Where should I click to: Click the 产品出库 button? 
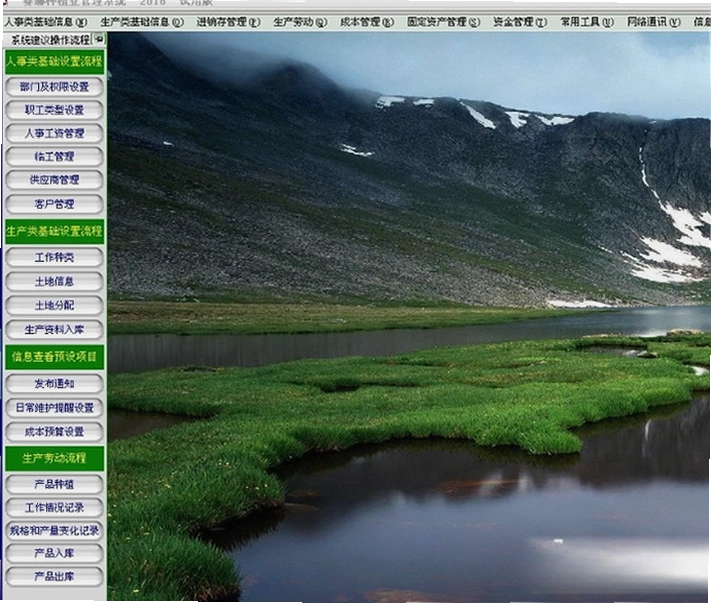(54, 577)
